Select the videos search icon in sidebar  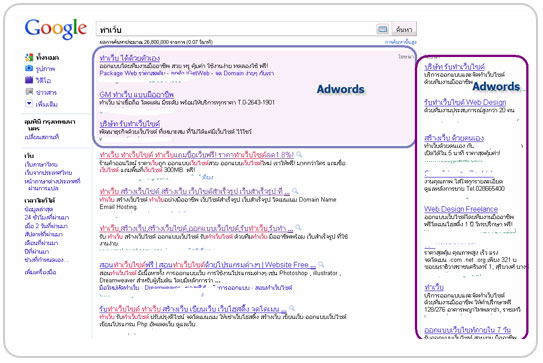pos(29,80)
